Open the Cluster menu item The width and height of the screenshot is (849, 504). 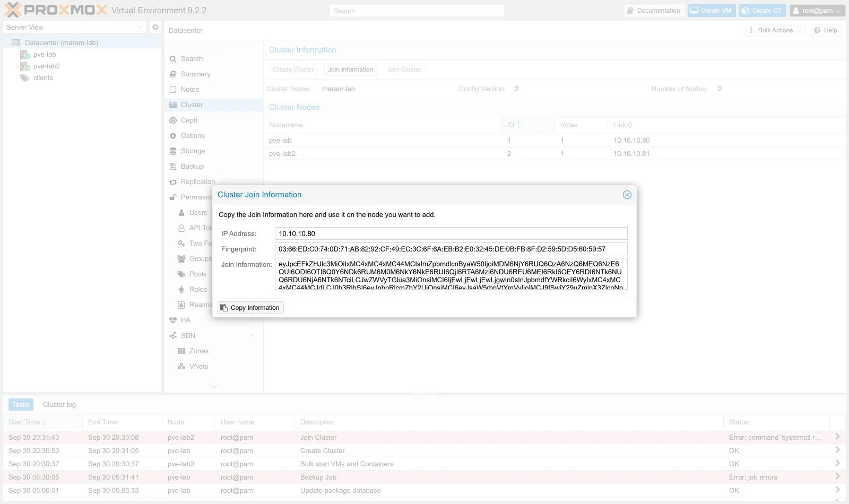213,105
